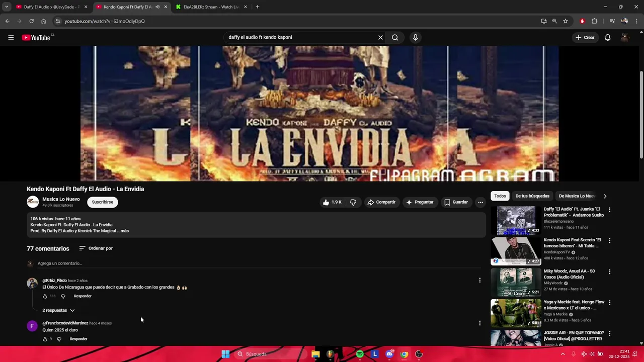
Task: Open Spotify from the taskbar
Action: (x=360, y=354)
